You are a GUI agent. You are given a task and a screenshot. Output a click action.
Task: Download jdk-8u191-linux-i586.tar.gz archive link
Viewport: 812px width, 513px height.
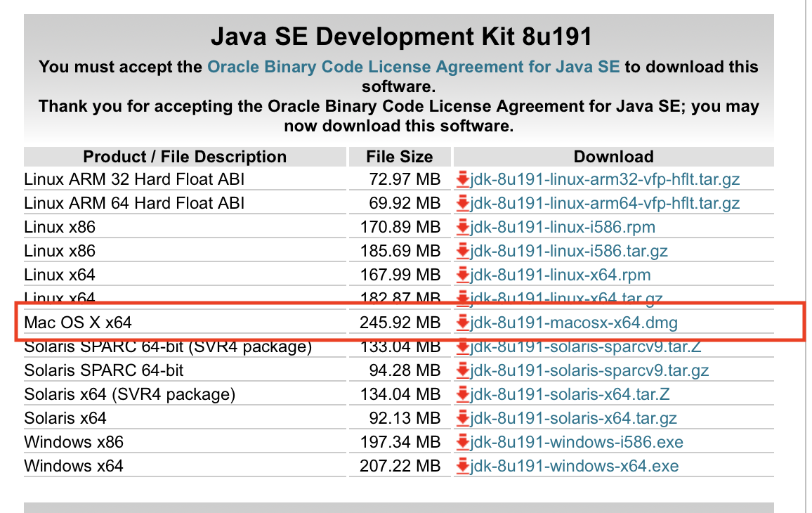(x=569, y=252)
